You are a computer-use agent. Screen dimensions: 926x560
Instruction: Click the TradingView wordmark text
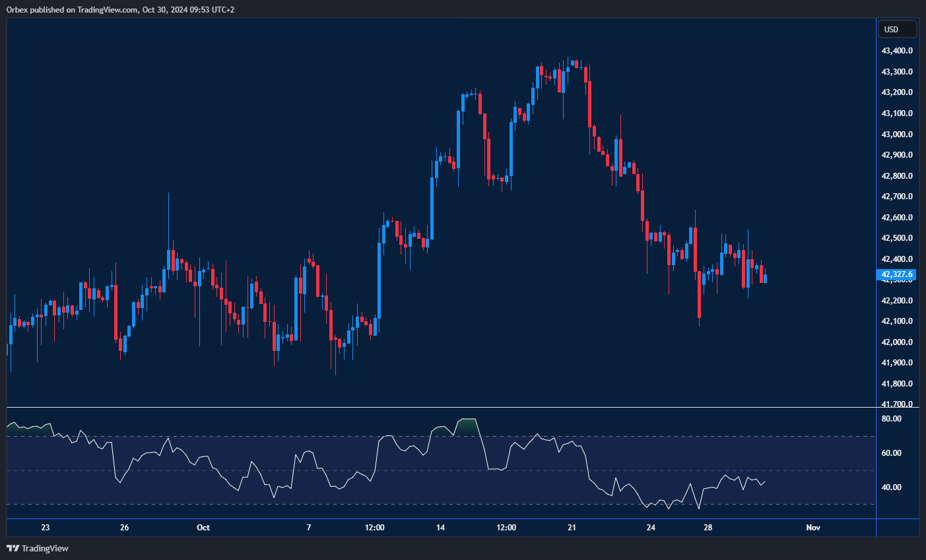pos(45,548)
